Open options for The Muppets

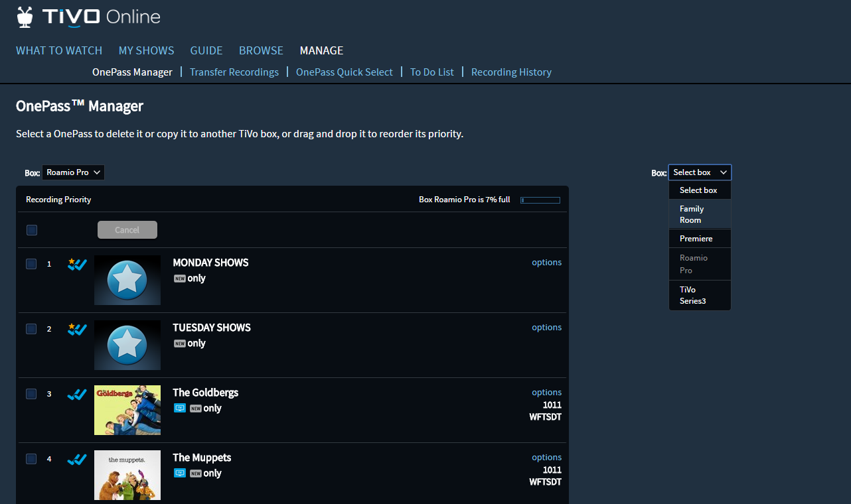coord(546,458)
